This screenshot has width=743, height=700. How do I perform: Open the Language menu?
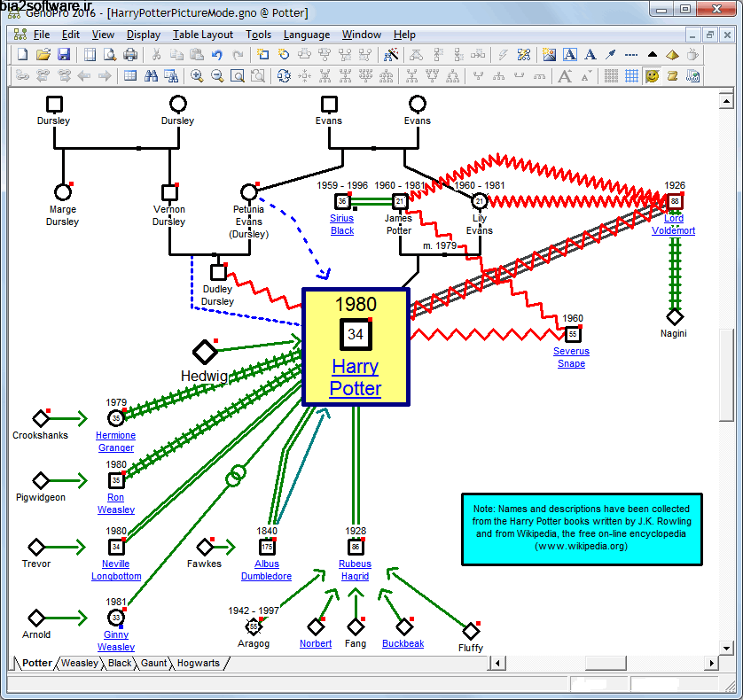tap(306, 35)
